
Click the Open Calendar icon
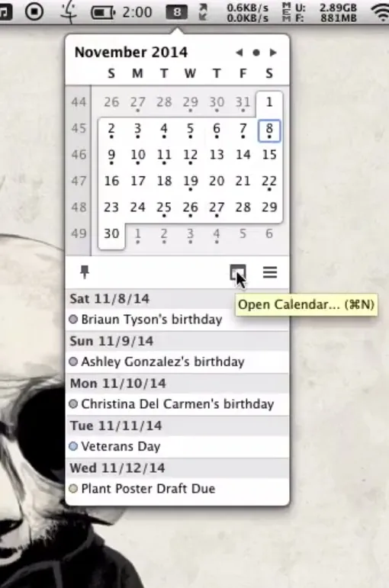[238, 272]
